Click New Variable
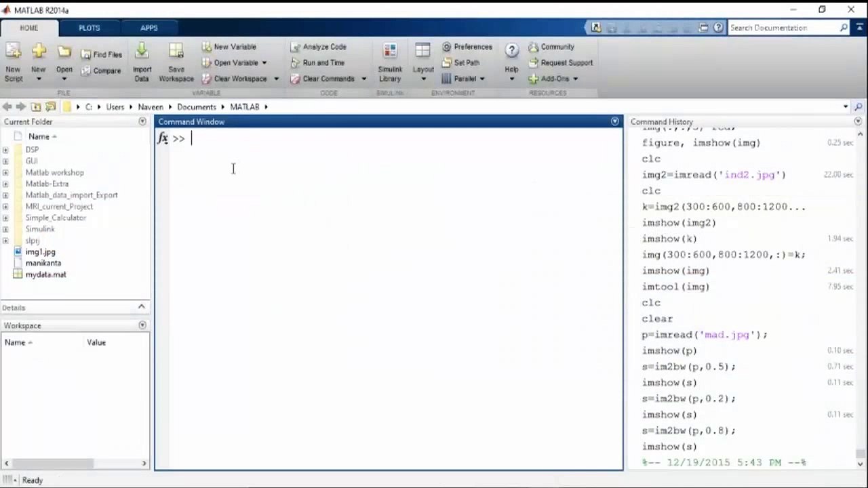Image resolution: width=868 pixels, height=488 pixels. click(229, 47)
